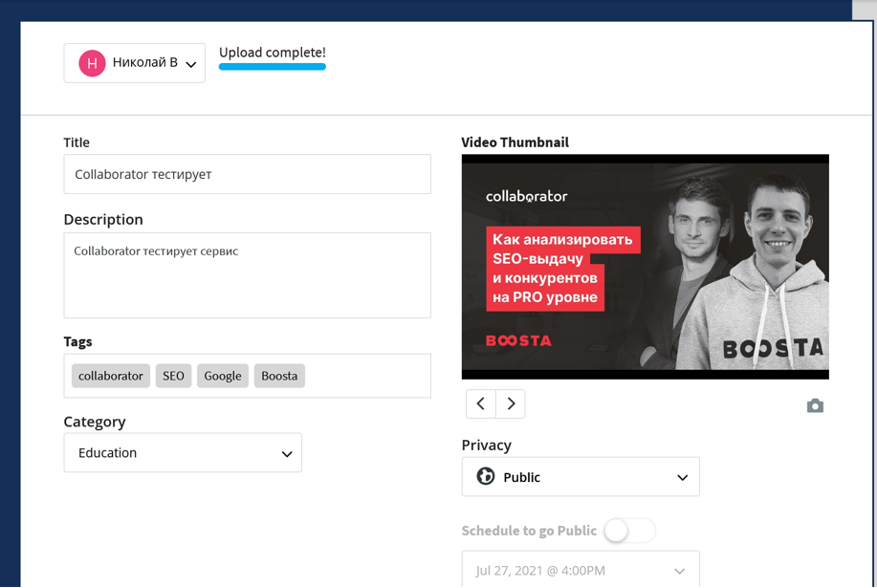877x588 pixels.
Task: Click the right arrow to see next thumbnail
Action: click(510, 403)
